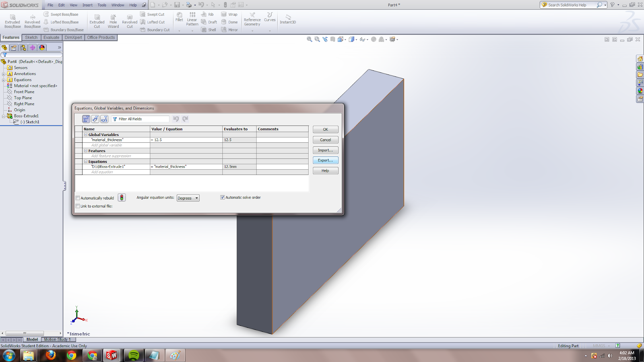The image size is (644, 362).
Task: Select the Shell feature tool
Action: tap(208, 30)
